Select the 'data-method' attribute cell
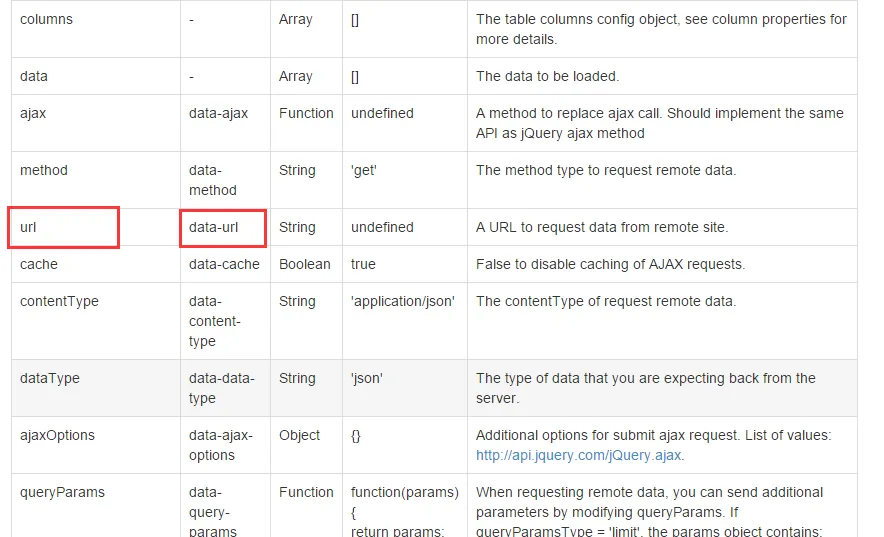 (x=213, y=180)
